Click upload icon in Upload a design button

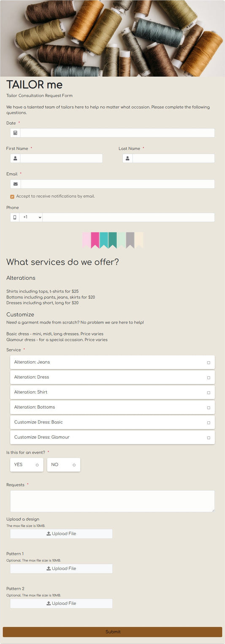(x=49, y=534)
